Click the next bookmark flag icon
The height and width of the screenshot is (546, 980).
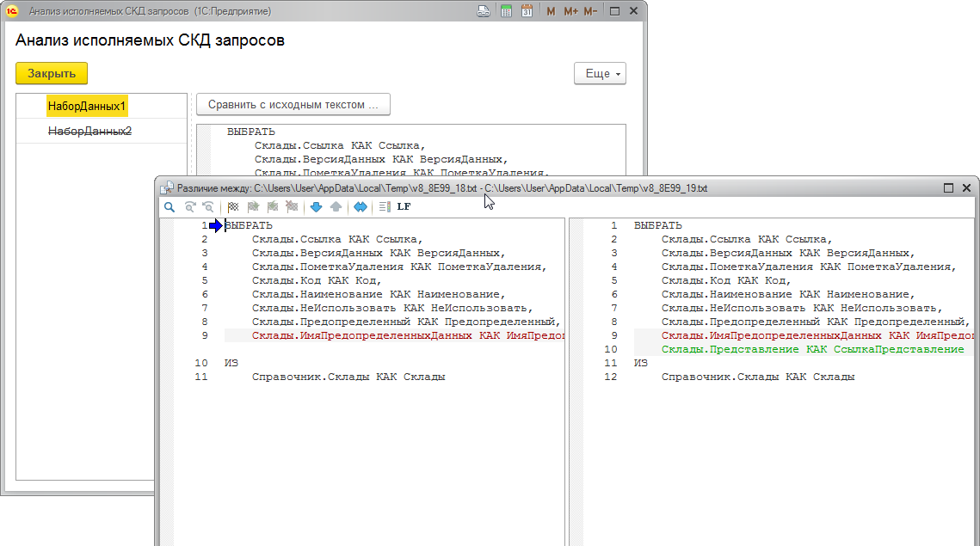point(252,206)
